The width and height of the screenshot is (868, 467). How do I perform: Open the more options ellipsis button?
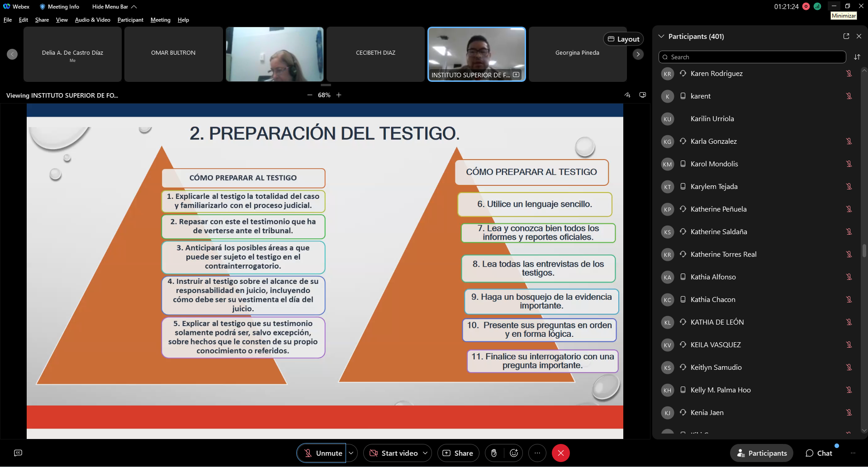point(537,453)
